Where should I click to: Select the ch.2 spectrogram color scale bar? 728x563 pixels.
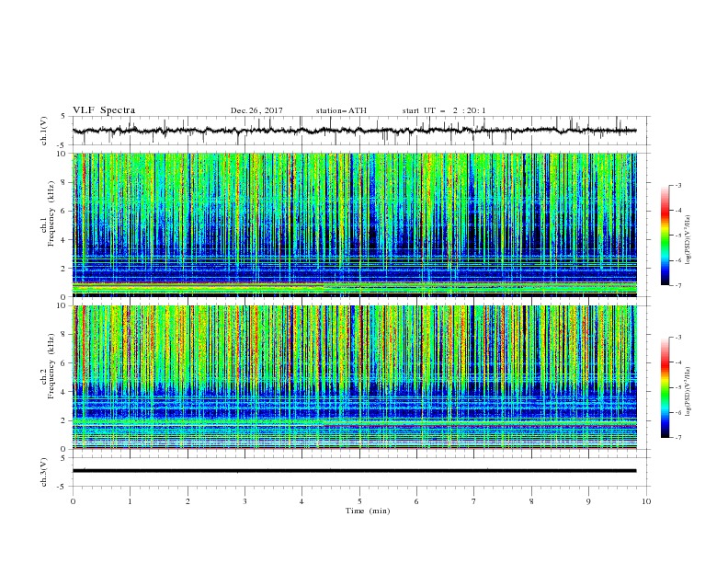(x=665, y=387)
